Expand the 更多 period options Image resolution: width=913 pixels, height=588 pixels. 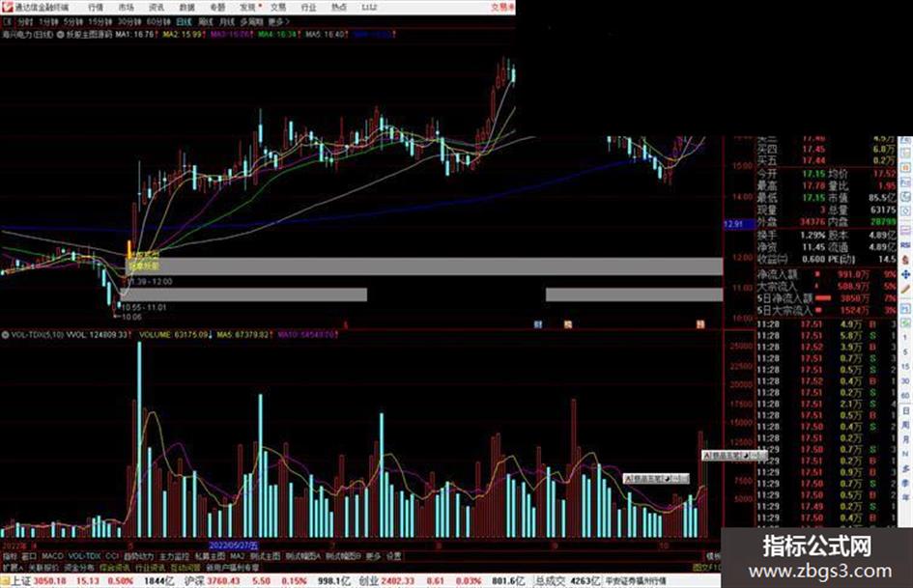click(x=278, y=21)
